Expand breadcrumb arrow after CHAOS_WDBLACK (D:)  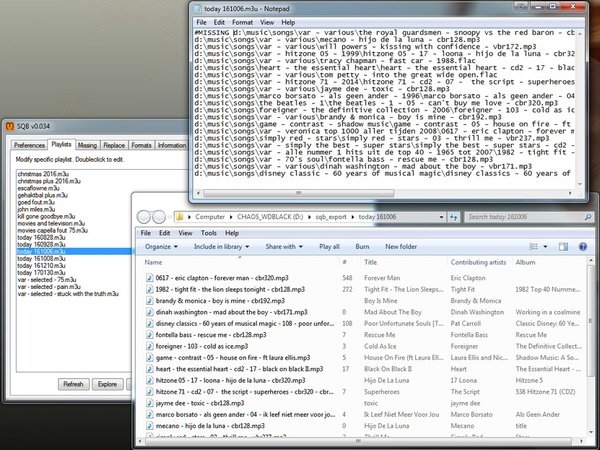tap(309, 217)
